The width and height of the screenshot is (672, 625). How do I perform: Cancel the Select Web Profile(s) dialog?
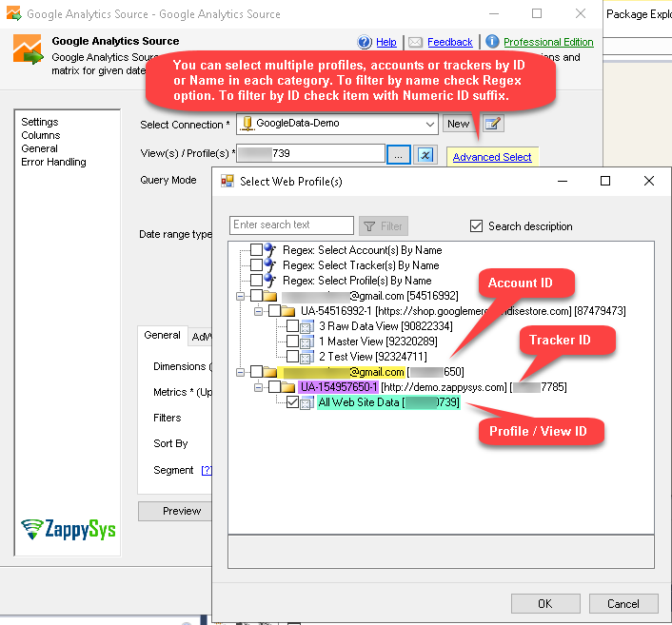coord(623,603)
